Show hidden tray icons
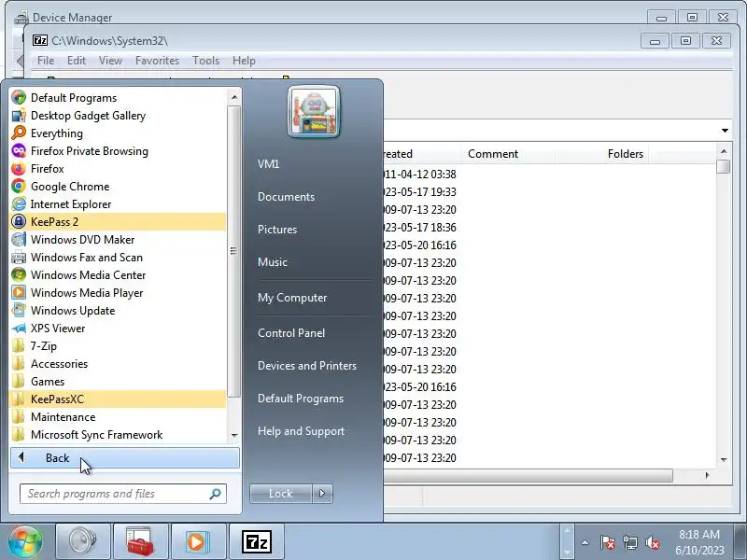747x560 pixels. [585, 542]
